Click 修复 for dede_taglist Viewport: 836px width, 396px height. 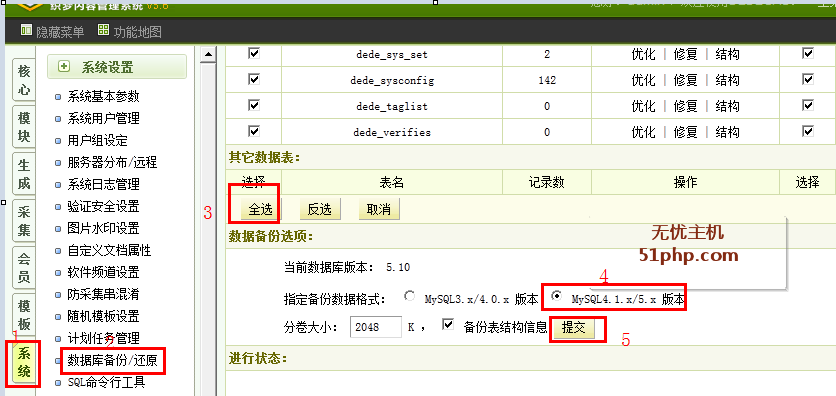[x=686, y=106]
